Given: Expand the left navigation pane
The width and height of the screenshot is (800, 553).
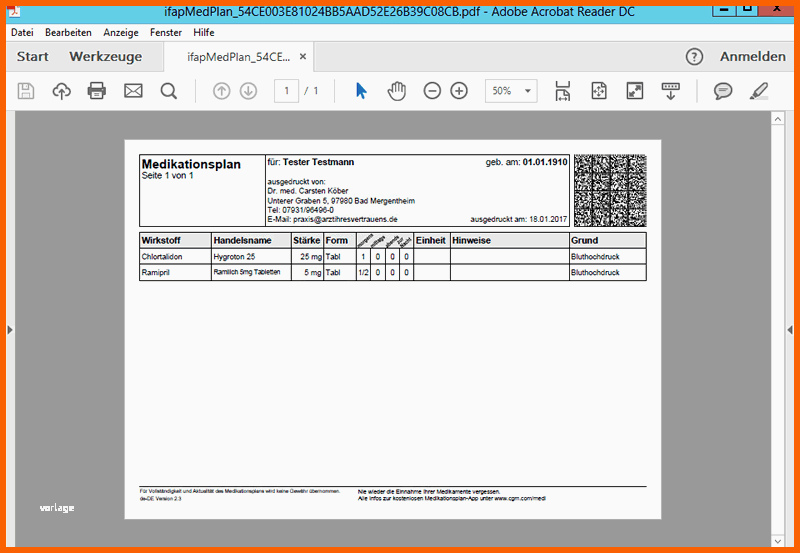Looking at the screenshot, I should 10,330.
